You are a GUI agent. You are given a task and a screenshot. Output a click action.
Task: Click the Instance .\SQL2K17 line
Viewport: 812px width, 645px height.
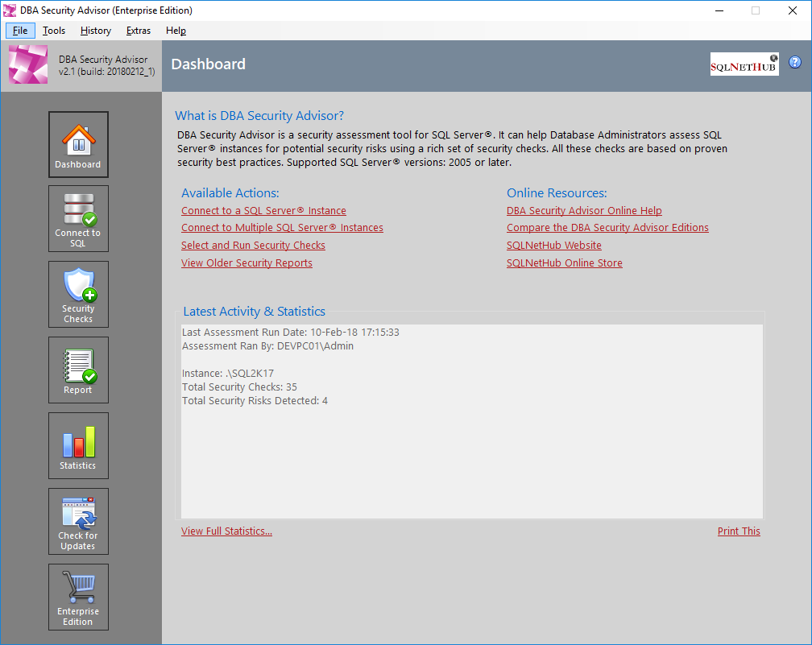click(228, 374)
